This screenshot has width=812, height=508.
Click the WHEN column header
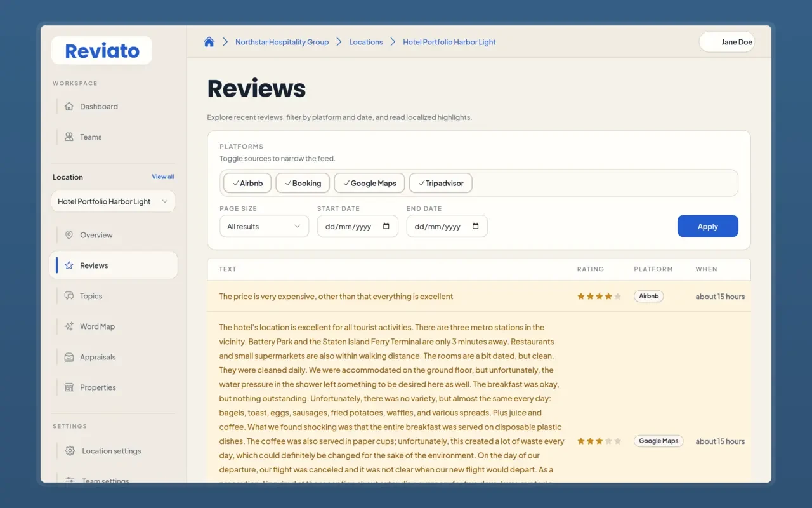[x=706, y=269]
